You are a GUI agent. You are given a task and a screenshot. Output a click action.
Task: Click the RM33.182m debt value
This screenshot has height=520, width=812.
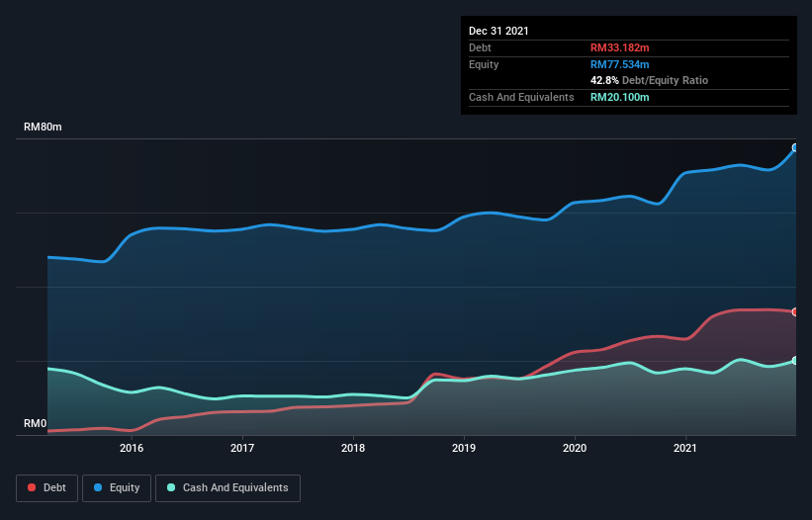pyautogui.click(x=620, y=47)
